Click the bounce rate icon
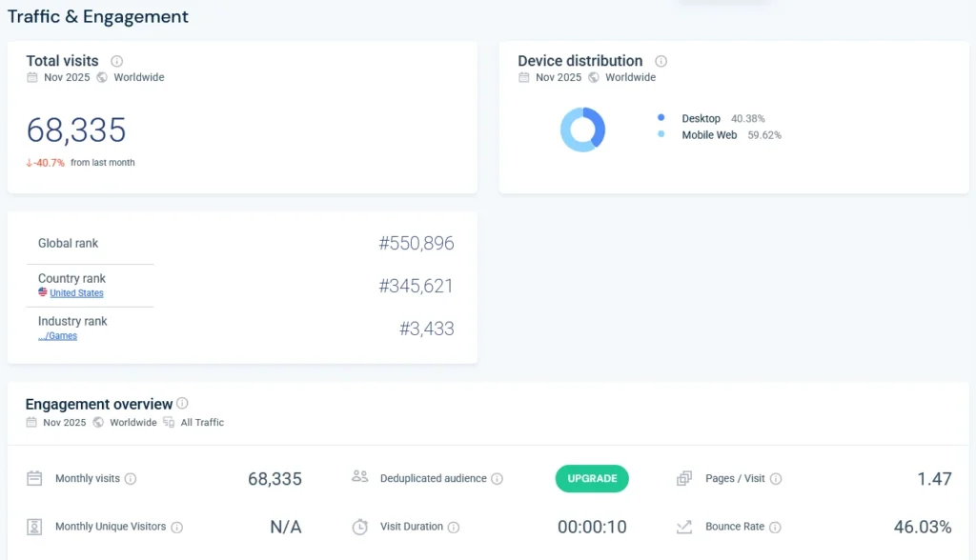The height and width of the screenshot is (560, 976). 684,527
